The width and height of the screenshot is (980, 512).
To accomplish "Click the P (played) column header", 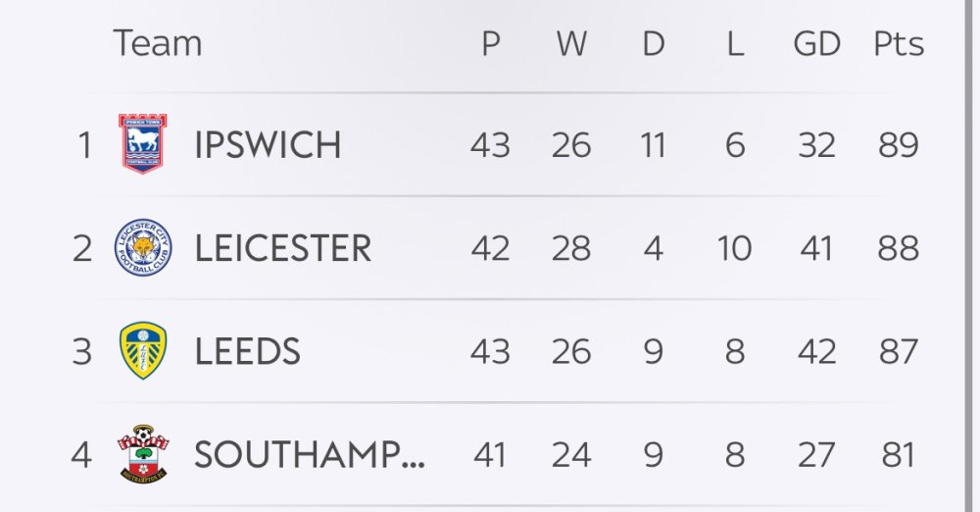I will 490,44.
